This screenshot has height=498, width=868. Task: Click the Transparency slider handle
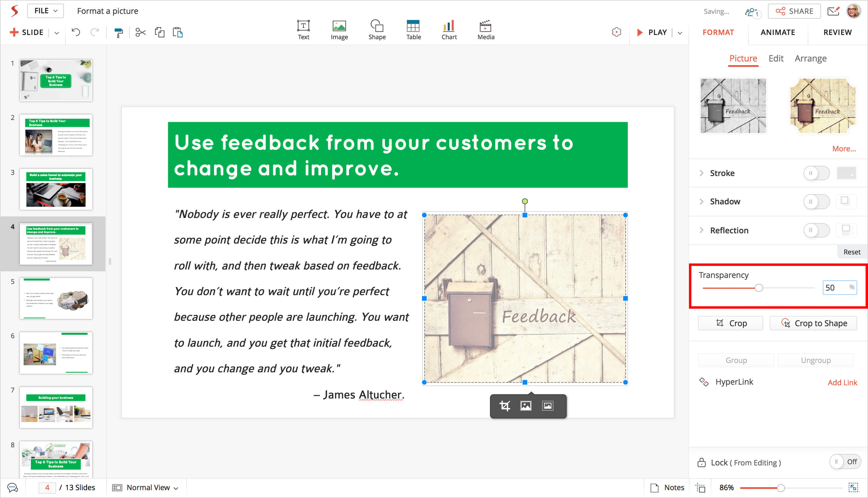click(x=759, y=288)
